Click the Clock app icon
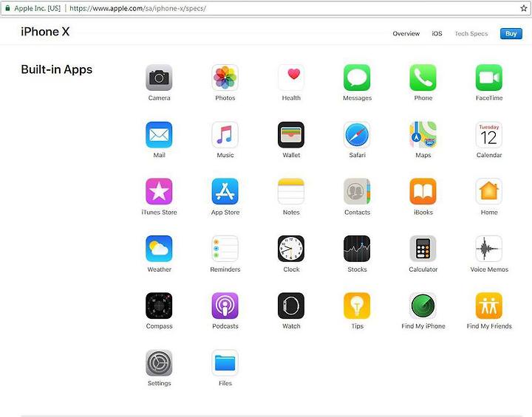This screenshot has width=532, height=417. [x=291, y=249]
